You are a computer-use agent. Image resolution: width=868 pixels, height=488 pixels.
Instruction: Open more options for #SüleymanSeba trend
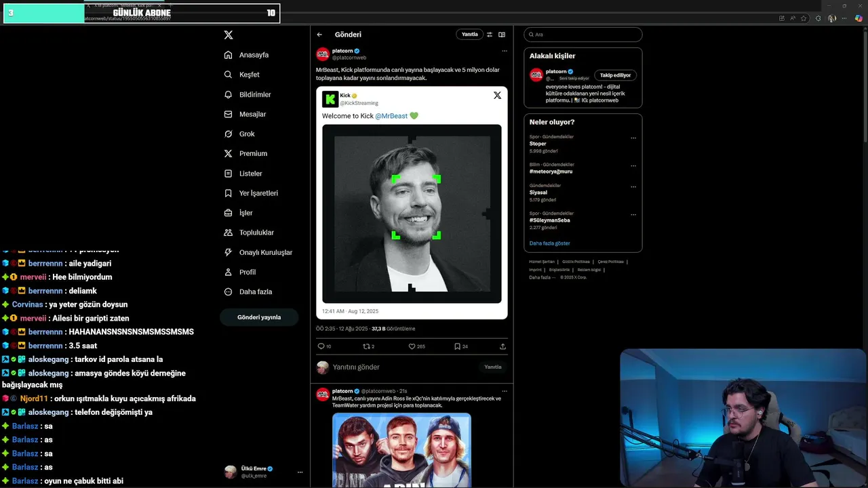(x=633, y=215)
